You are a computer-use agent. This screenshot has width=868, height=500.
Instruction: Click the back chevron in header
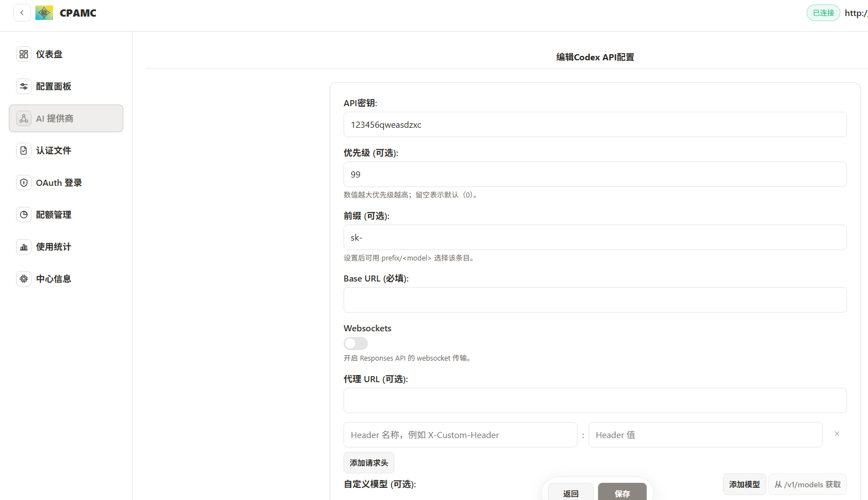point(22,13)
